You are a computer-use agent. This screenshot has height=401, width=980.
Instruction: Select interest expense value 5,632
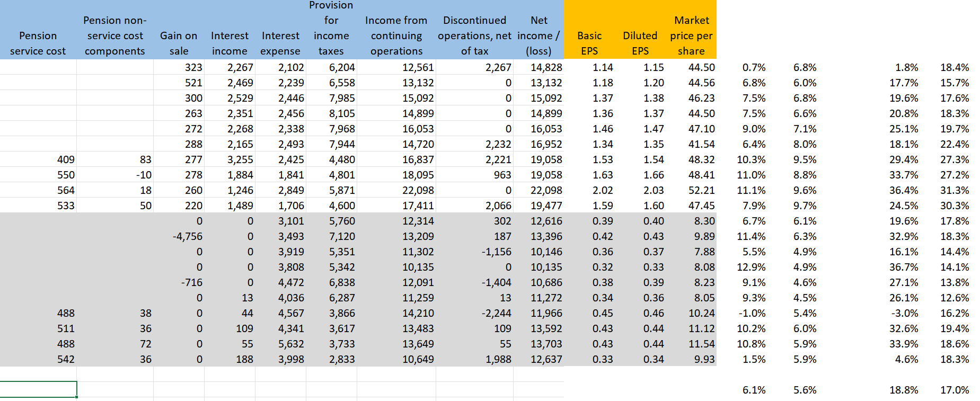[292, 344]
